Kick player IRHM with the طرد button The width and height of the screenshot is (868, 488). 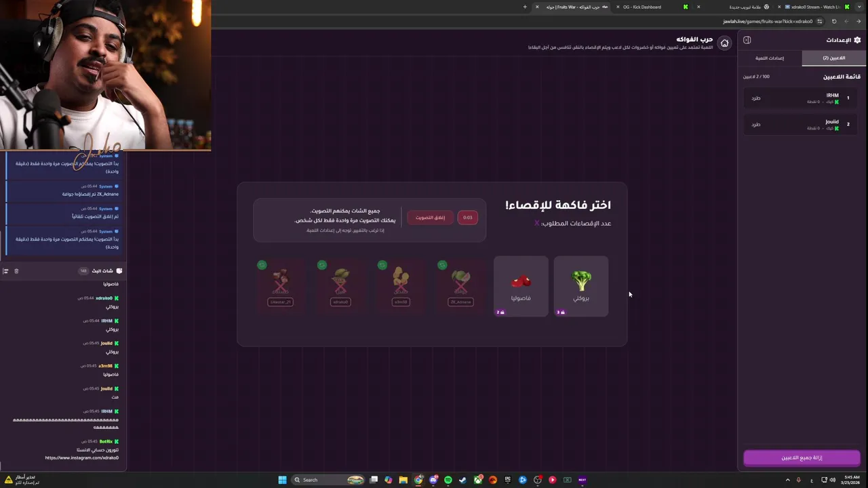[755, 98]
